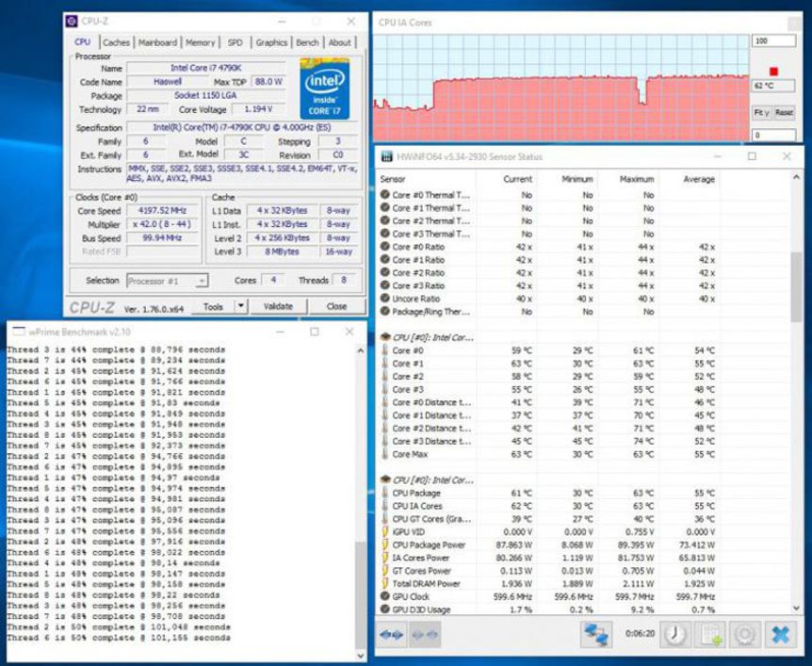Click the clock reset timer icon

(x=674, y=634)
